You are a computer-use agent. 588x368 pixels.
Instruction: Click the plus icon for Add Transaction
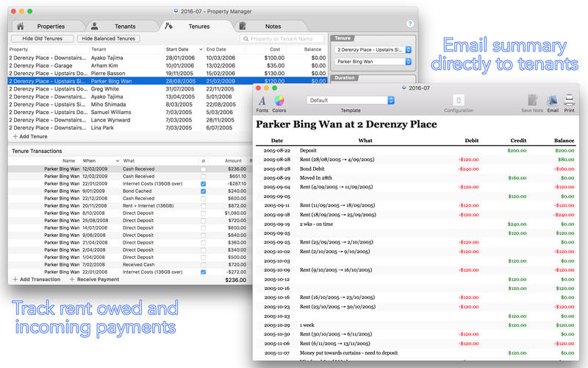pyautogui.click(x=15, y=280)
